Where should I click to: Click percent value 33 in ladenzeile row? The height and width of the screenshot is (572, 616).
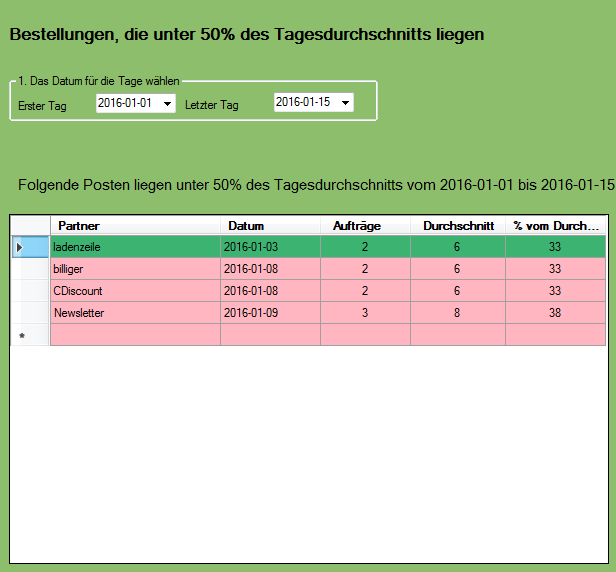(x=556, y=247)
